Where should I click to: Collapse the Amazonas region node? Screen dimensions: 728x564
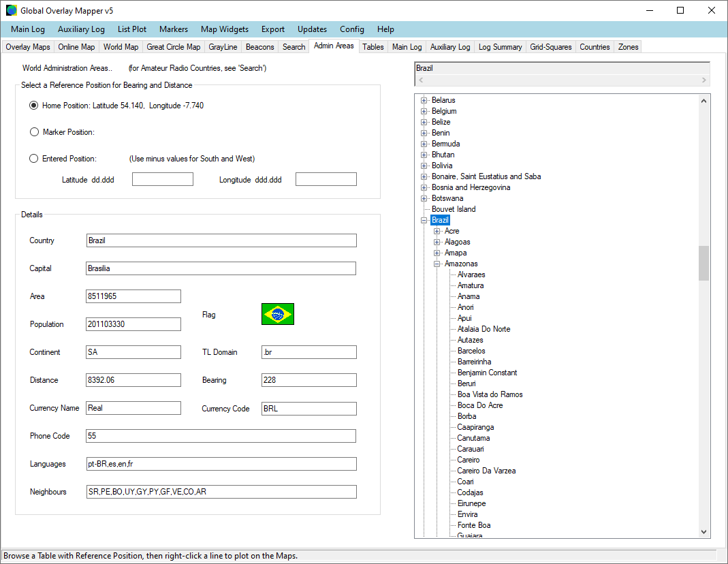click(437, 264)
